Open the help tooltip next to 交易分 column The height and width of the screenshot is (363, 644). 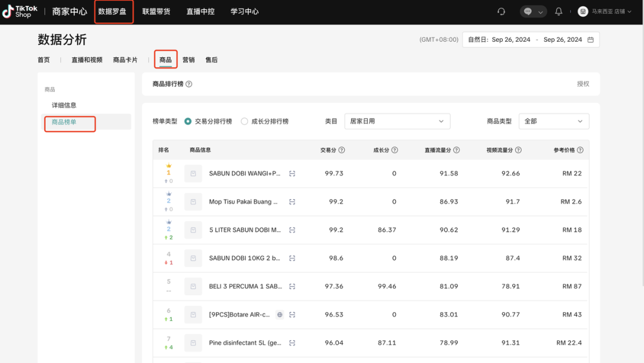(340, 150)
